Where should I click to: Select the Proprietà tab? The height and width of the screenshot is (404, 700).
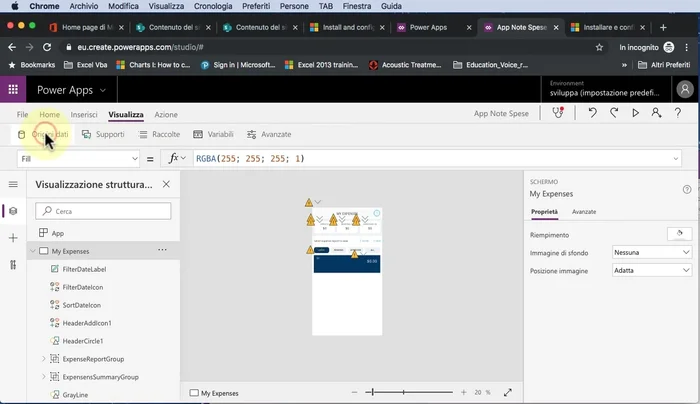click(x=544, y=212)
